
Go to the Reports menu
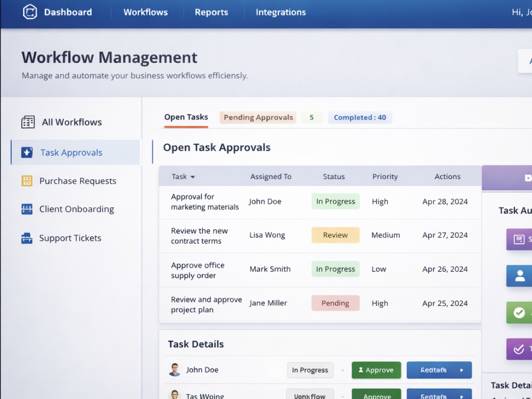211,12
